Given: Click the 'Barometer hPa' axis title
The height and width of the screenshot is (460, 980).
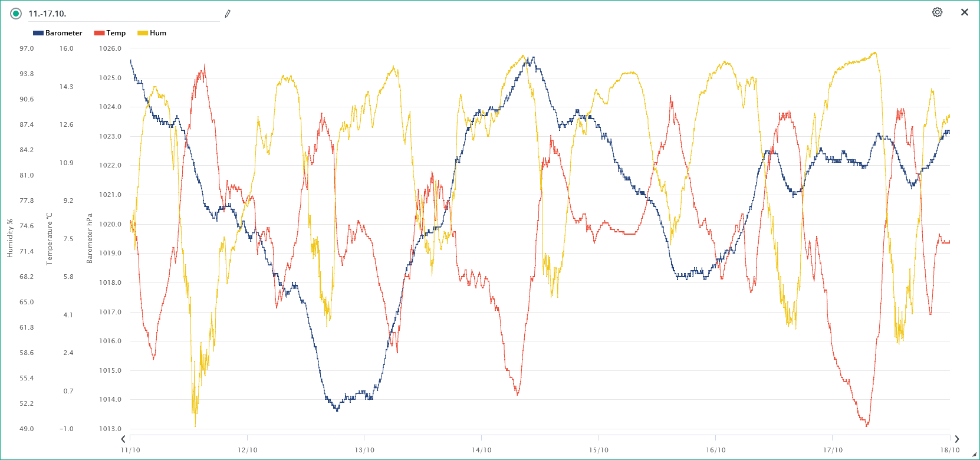Looking at the screenshot, I should (x=90, y=238).
